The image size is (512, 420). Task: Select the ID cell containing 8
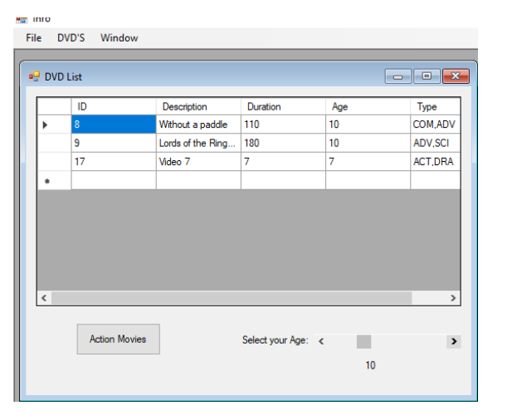114,125
